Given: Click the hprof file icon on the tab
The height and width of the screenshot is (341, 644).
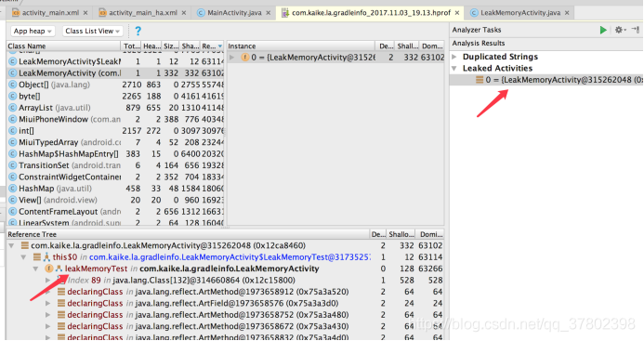Looking at the screenshot, I should pyautogui.click(x=285, y=13).
